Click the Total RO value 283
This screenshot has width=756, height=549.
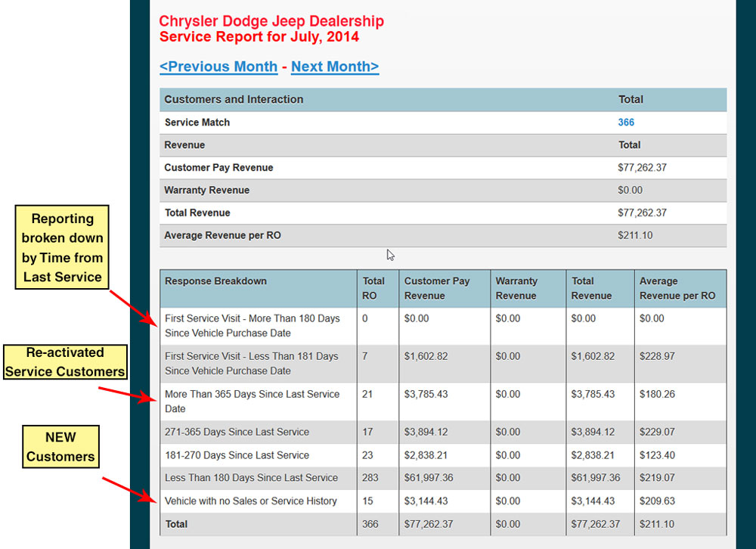(x=370, y=478)
